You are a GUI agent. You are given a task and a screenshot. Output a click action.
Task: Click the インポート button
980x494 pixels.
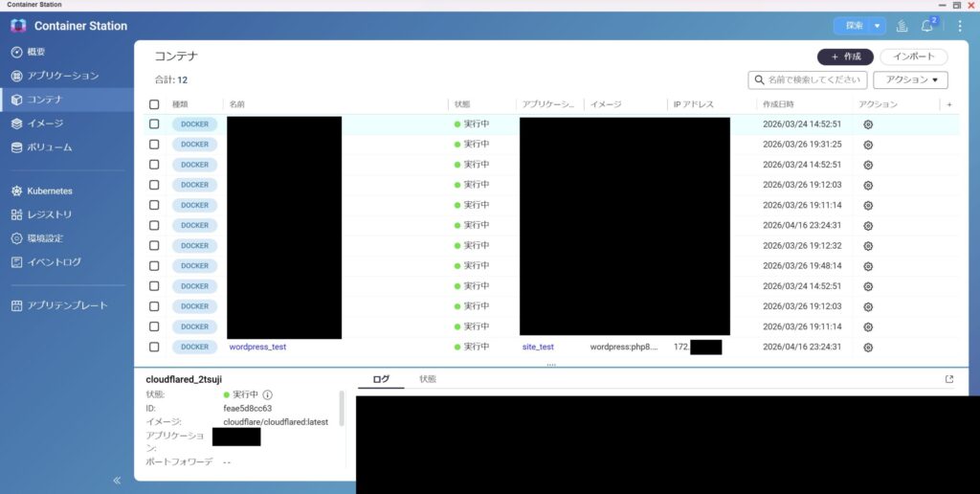pyautogui.click(x=914, y=56)
